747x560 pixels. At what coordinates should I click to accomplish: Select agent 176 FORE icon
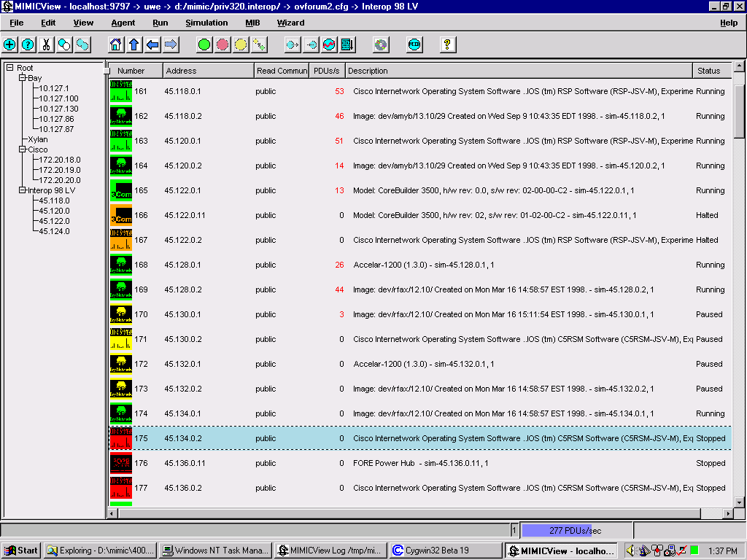point(121,463)
